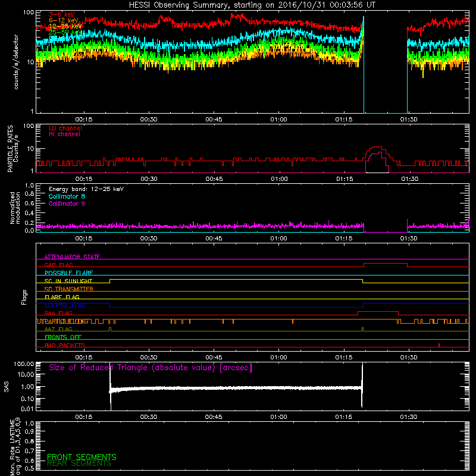The height and width of the screenshot is (476, 476).
Task: Click the red BAD PACKETS spike marker
Action: point(439,345)
